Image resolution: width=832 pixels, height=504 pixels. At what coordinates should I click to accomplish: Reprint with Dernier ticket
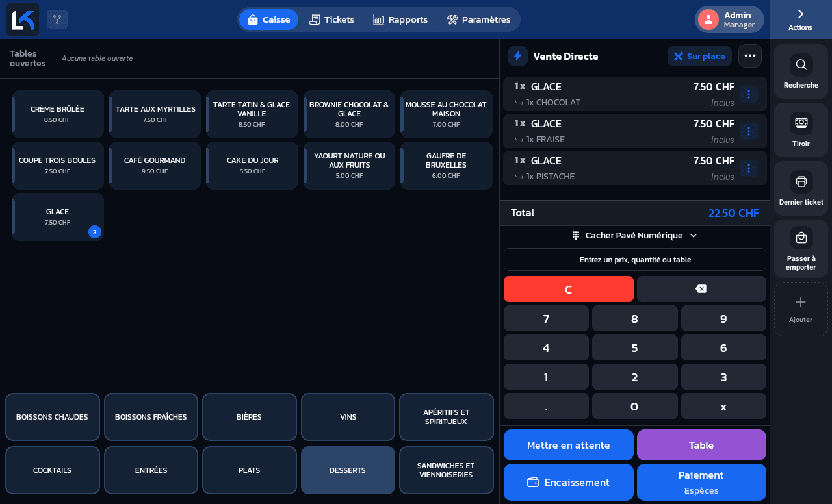(801, 188)
